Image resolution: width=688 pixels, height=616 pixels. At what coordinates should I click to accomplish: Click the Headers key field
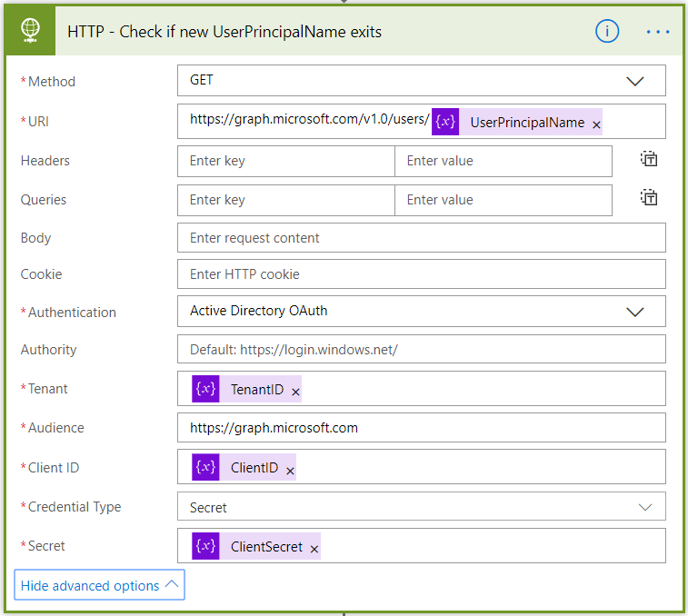(x=286, y=161)
